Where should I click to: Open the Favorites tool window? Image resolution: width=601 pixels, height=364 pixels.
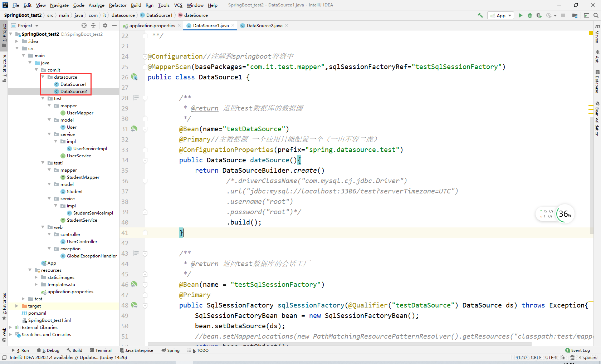[4, 307]
